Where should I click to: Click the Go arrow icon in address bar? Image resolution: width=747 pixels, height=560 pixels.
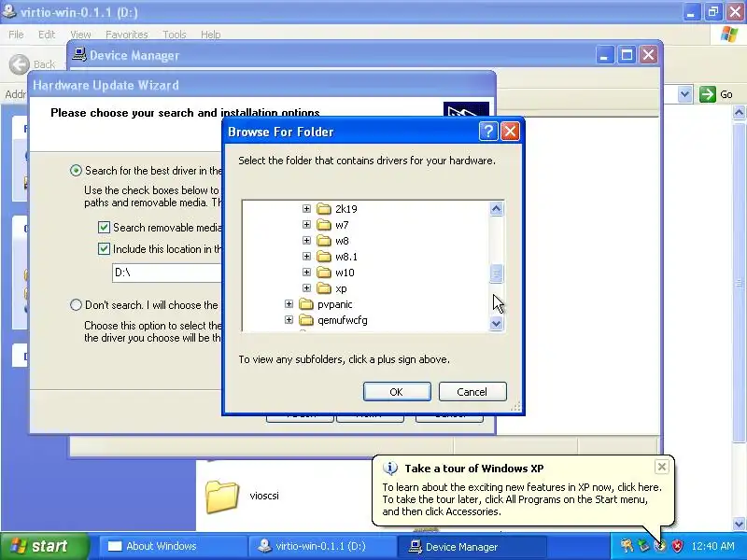pyautogui.click(x=708, y=94)
